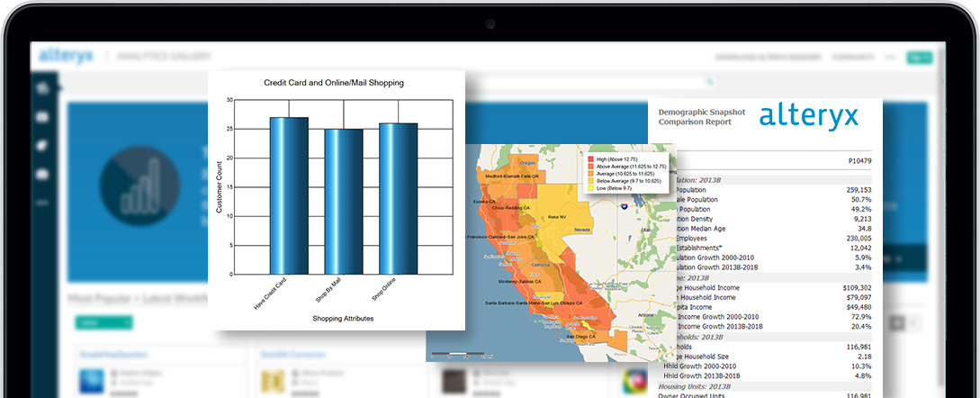Screen dimensions: 980x398
Task: Click the circular chart banner graphic
Action: coord(139,185)
